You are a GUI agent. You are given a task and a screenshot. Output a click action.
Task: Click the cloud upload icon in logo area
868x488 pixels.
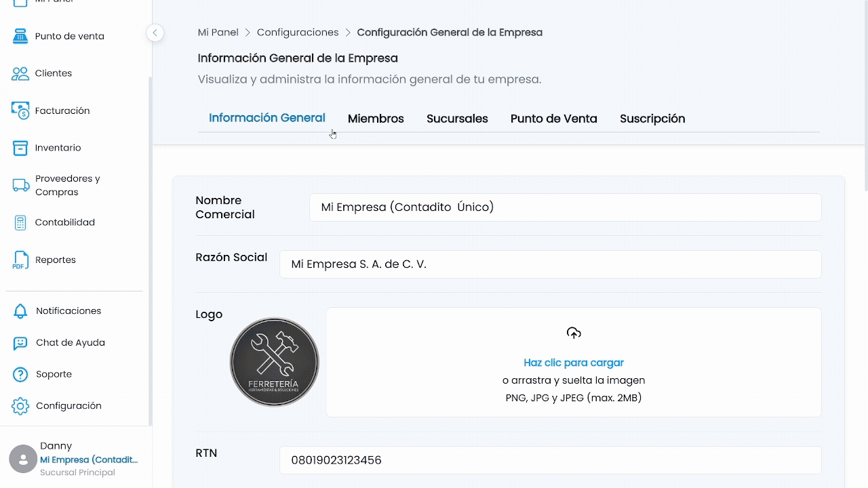574,333
